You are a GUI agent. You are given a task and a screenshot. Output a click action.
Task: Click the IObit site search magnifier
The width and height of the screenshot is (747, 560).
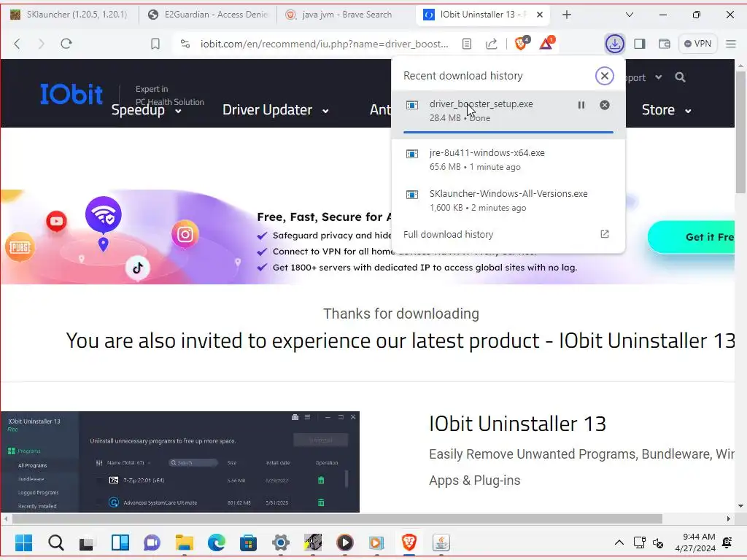(680, 77)
